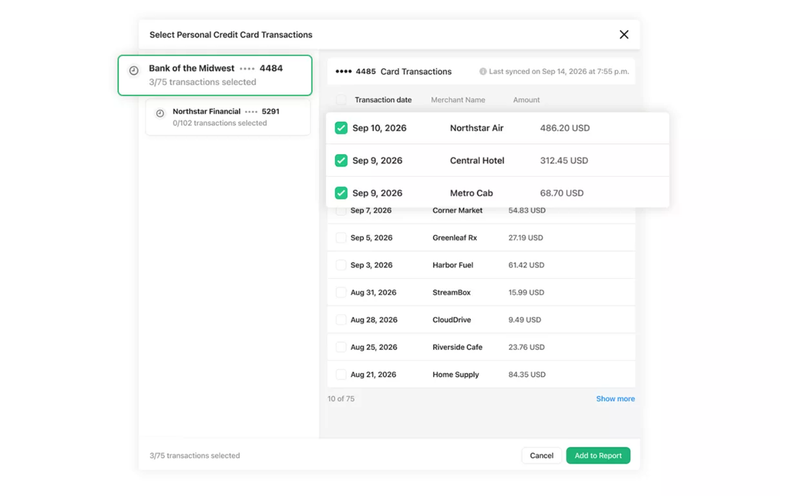This screenshot has width=792, height=496.
Task: Check the Home Supply transaction checkbox
Action: point(341,374)
